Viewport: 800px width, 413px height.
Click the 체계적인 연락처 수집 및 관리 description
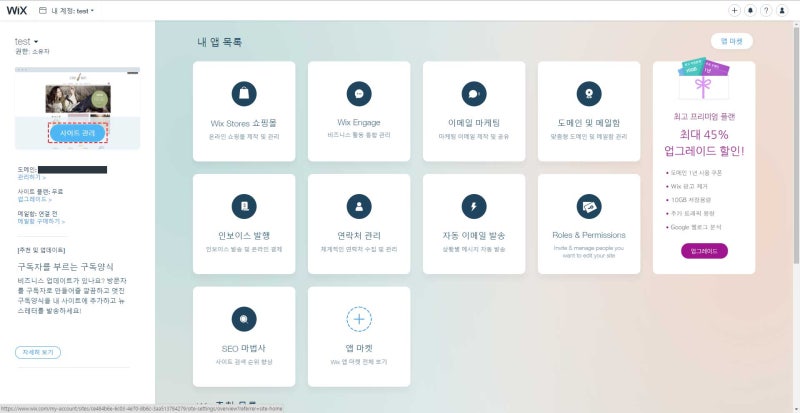point(359,250)
